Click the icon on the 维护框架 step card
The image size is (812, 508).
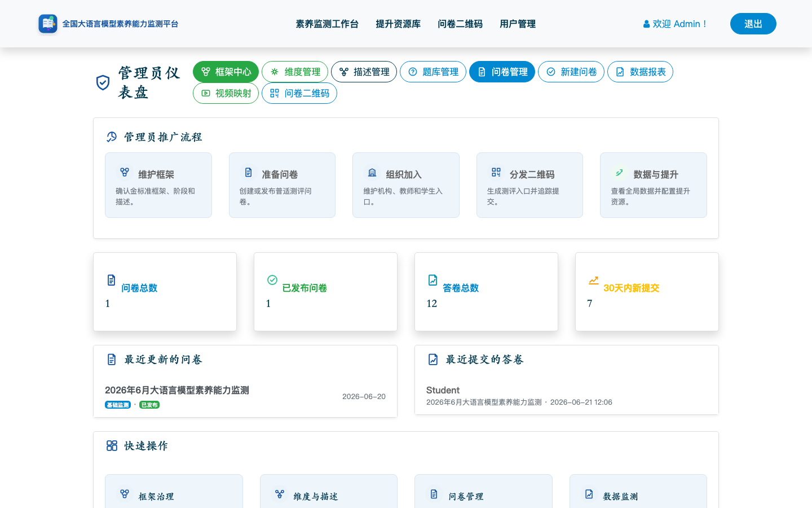(x=125, y=172)
